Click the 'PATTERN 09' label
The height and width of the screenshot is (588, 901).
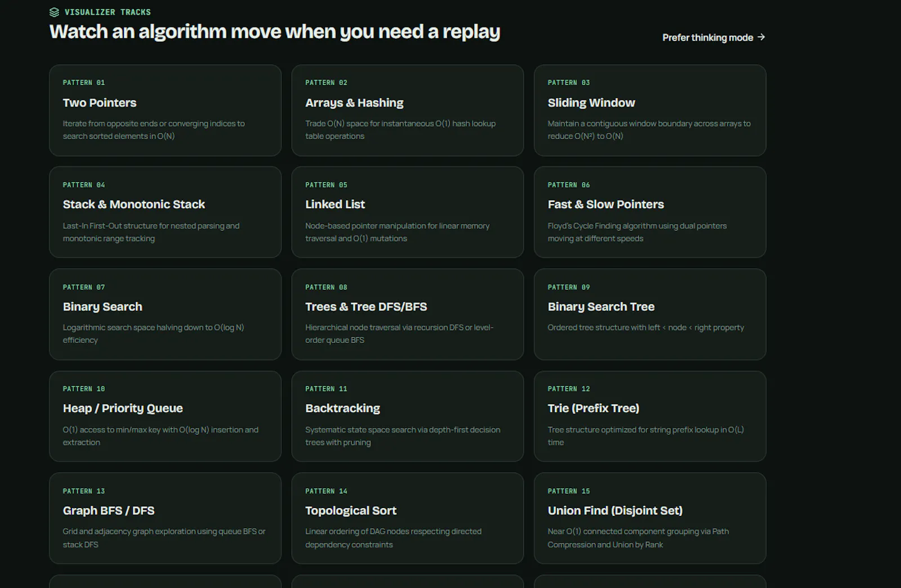pyautogui.click(x=569, y=287)
